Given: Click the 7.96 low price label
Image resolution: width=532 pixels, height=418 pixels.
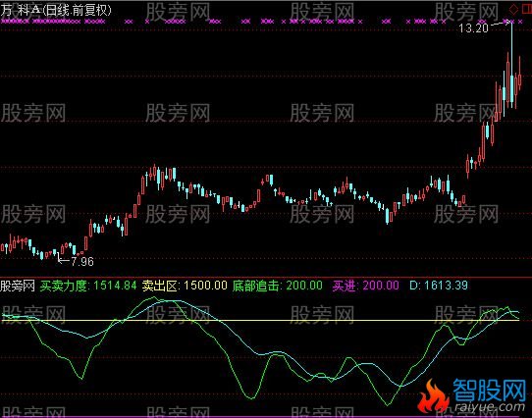Looking at the screenshot, I should pyautogui.click(x=82, y=261).
